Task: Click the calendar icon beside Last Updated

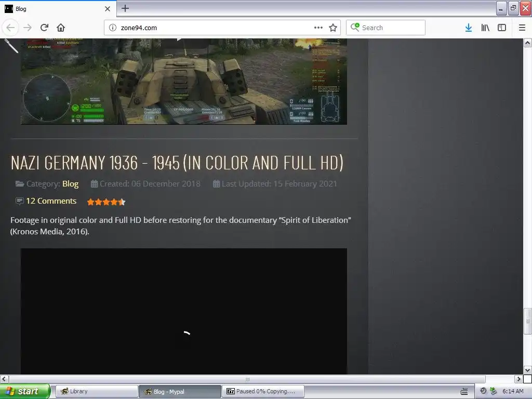Action: tap(216, 184)
